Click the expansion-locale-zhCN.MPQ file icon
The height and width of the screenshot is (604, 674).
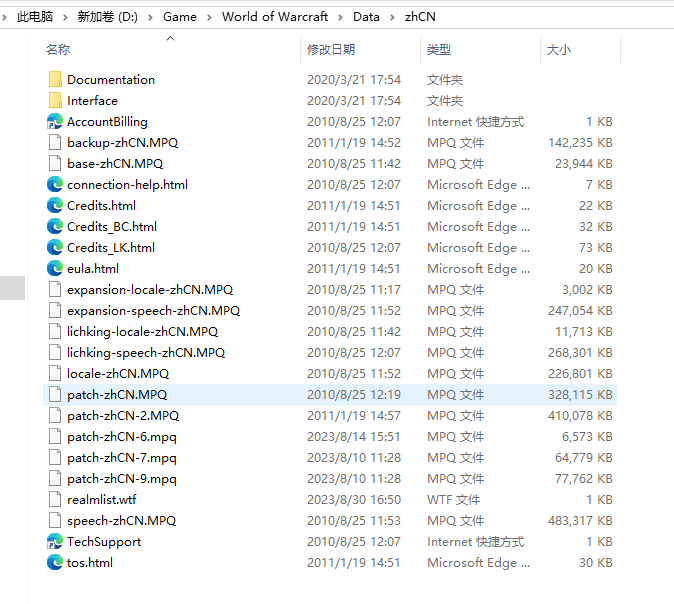(x=55, y=289)
